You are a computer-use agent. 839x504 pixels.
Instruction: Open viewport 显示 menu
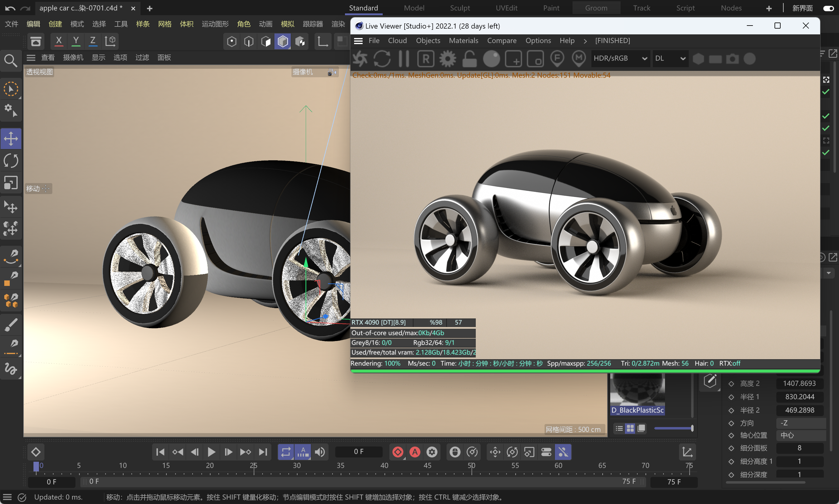[x=99, y=57]
